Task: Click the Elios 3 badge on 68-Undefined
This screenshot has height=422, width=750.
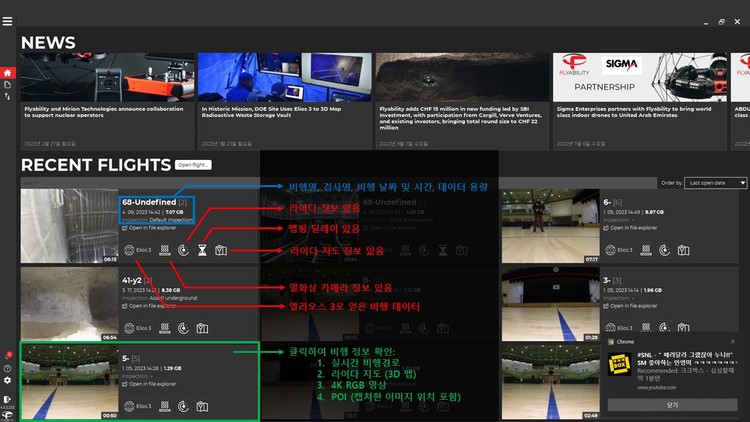Action: [x=138, y=250]
